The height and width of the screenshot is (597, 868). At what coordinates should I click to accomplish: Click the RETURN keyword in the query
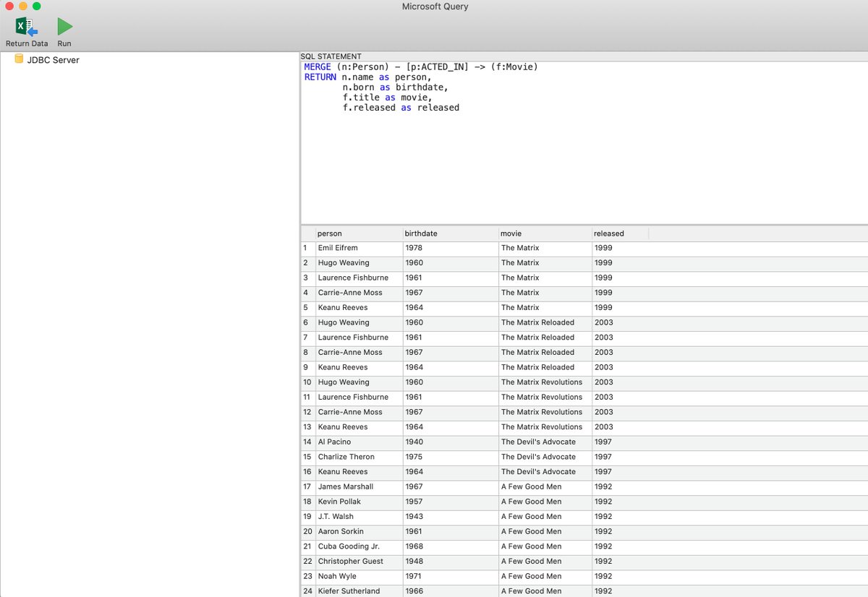(320, 77)
